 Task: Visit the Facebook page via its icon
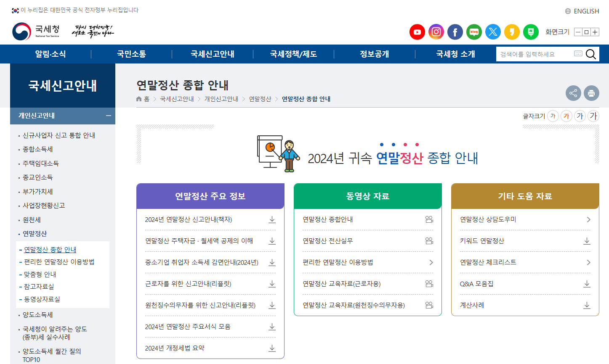(455, 32)
